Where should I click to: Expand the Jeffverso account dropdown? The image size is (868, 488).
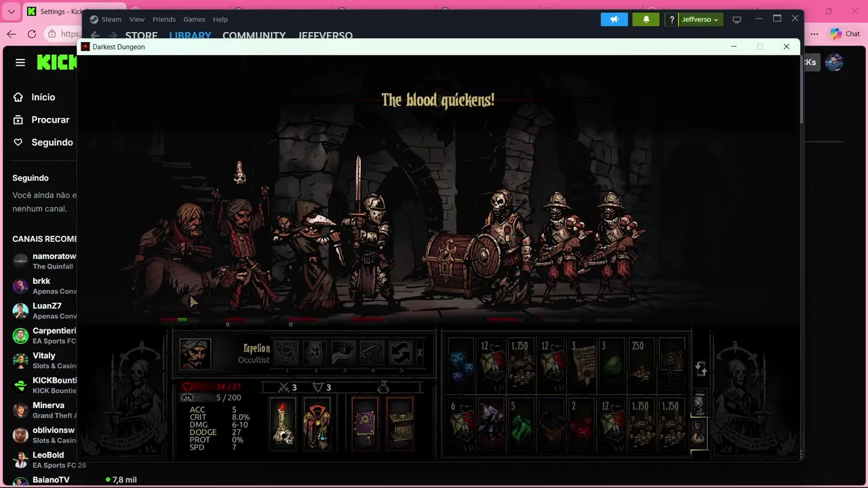pos(700,19)
